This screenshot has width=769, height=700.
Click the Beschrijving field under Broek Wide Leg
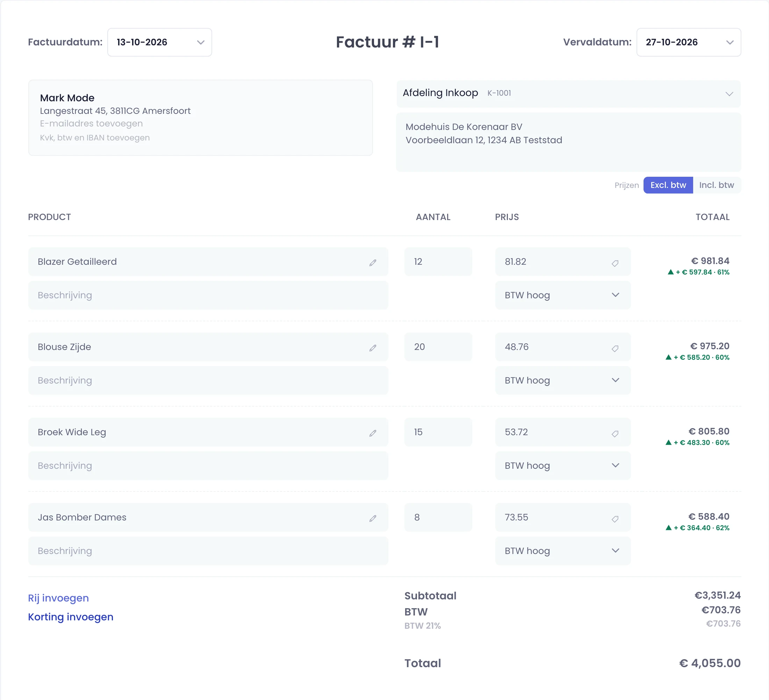point(208,466)
